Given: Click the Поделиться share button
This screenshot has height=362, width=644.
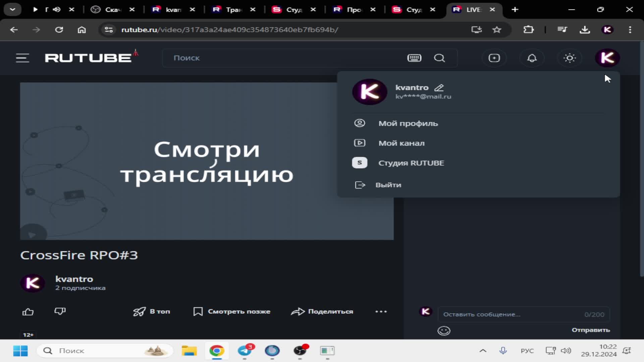Looking at the screenshot, I should coord(322,312).
